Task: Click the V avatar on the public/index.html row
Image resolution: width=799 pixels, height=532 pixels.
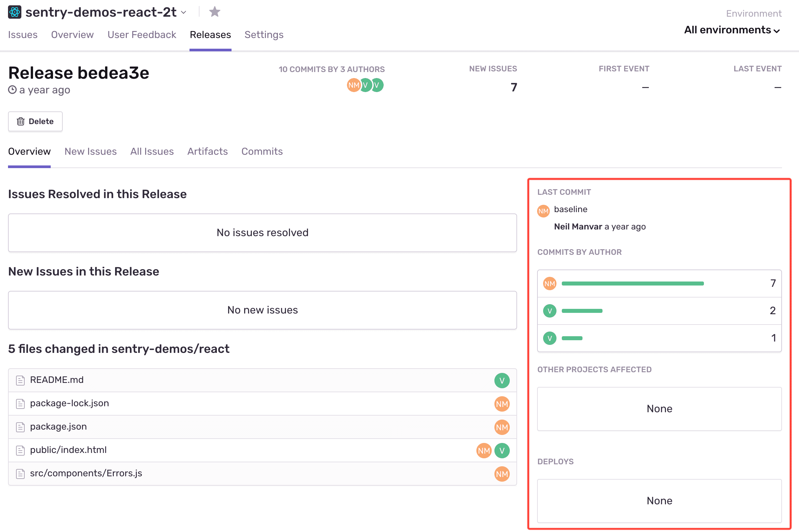Action: pos(502,451)
